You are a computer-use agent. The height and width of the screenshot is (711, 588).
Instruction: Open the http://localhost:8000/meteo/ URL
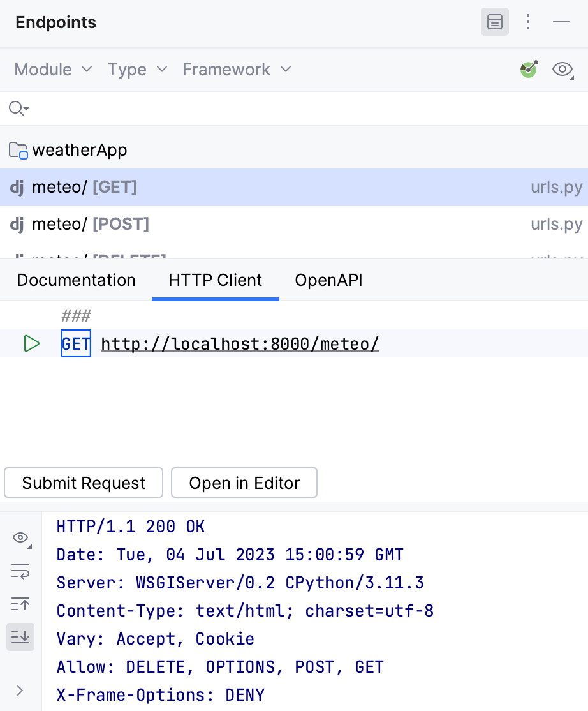[240, 344]
